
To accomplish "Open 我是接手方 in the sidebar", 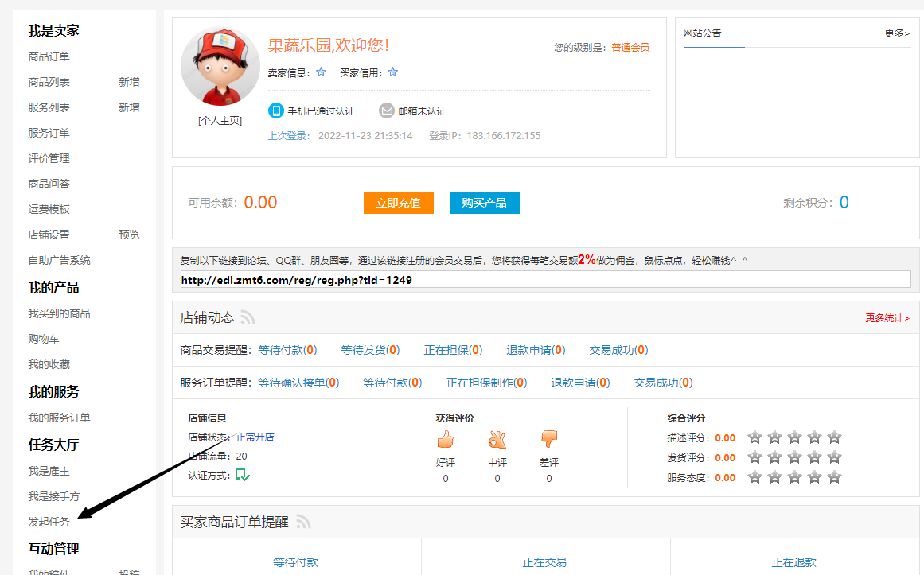I will tap(54, 496).
